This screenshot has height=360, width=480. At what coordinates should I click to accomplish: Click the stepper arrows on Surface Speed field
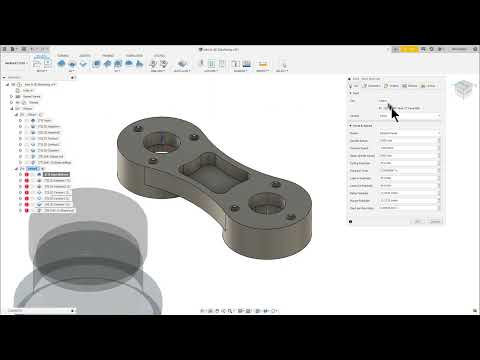pos(439,148)
